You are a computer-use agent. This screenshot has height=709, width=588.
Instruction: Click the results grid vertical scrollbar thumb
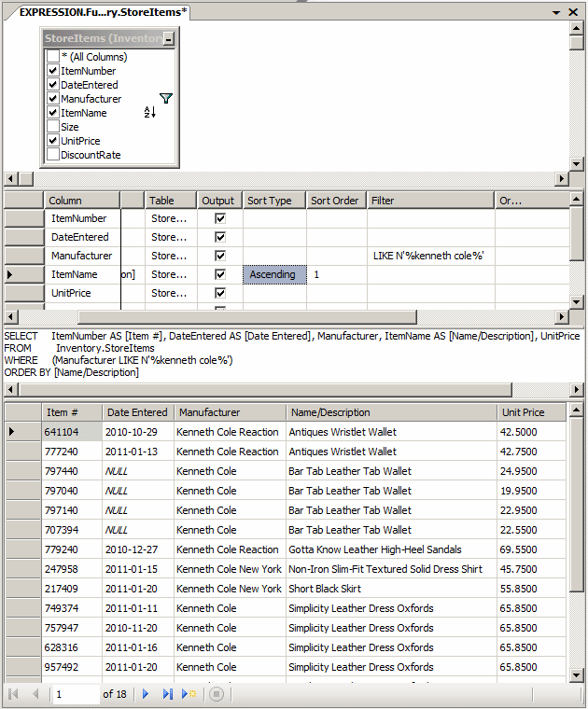(x=576, y=504)
